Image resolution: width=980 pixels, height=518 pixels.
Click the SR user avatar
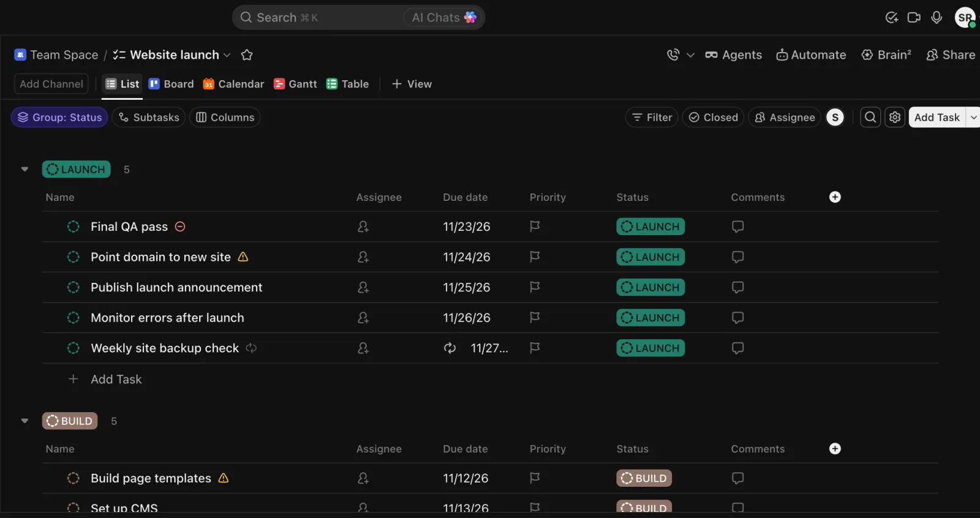pyautogui.click(x=965, y=17)
